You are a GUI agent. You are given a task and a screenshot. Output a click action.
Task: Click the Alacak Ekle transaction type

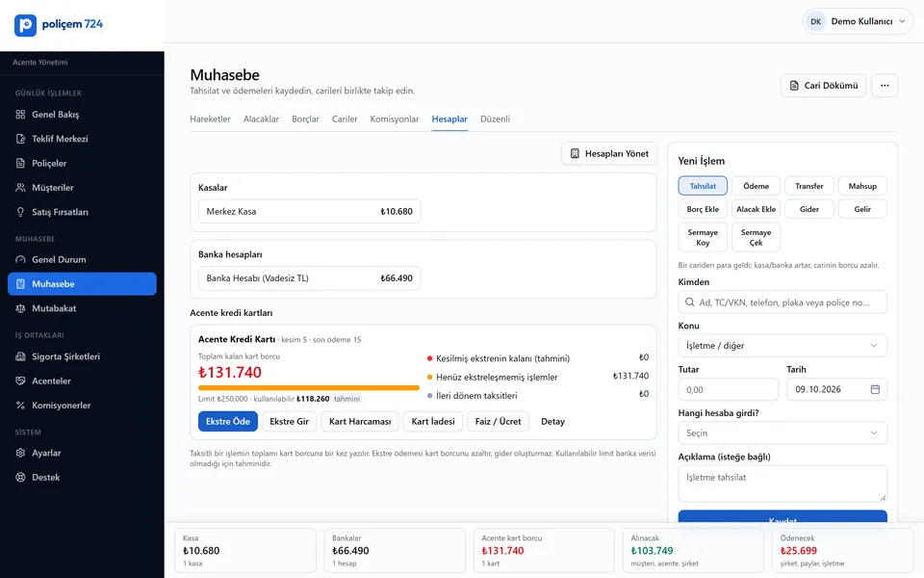pyautogui.click(x=757, y=209)
